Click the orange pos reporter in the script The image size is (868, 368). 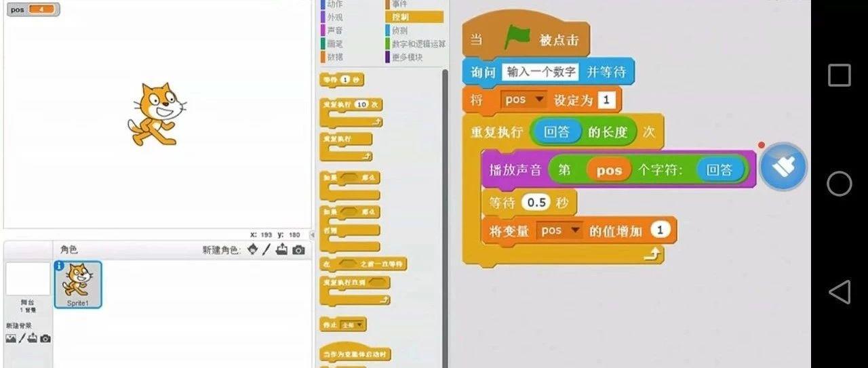point(609,170)
